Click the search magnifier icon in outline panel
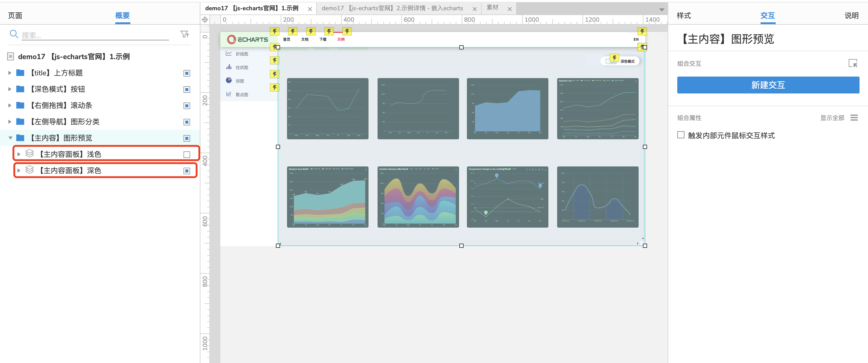This screenshot has width=868, height=363. (x=14, y=34)
